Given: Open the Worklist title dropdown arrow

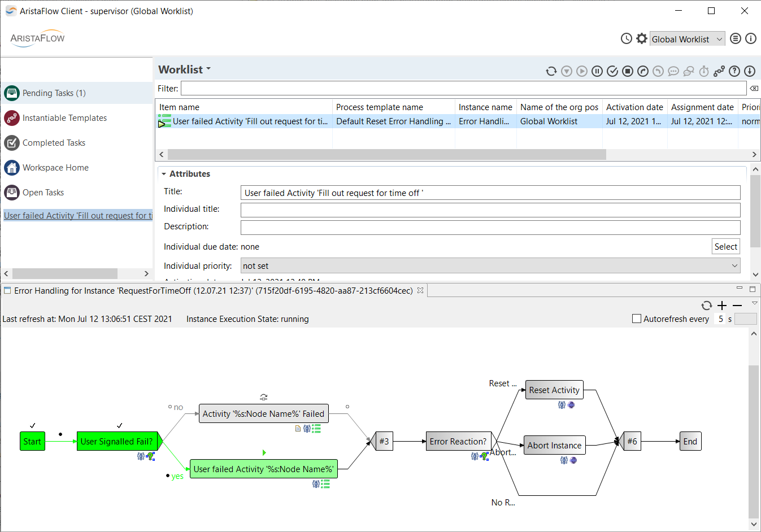Looking at the screenshot, I should tap(208, 69).
